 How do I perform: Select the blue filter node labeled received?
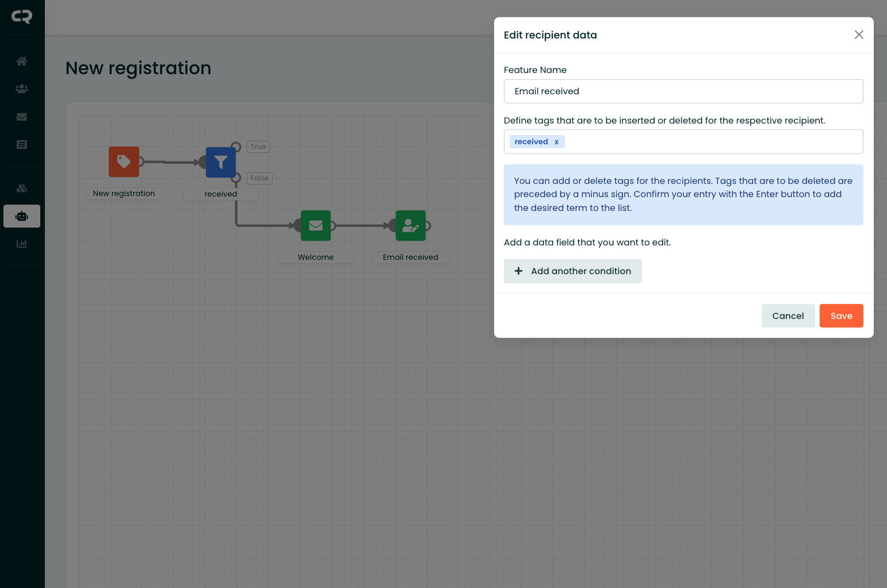(221, 163)
